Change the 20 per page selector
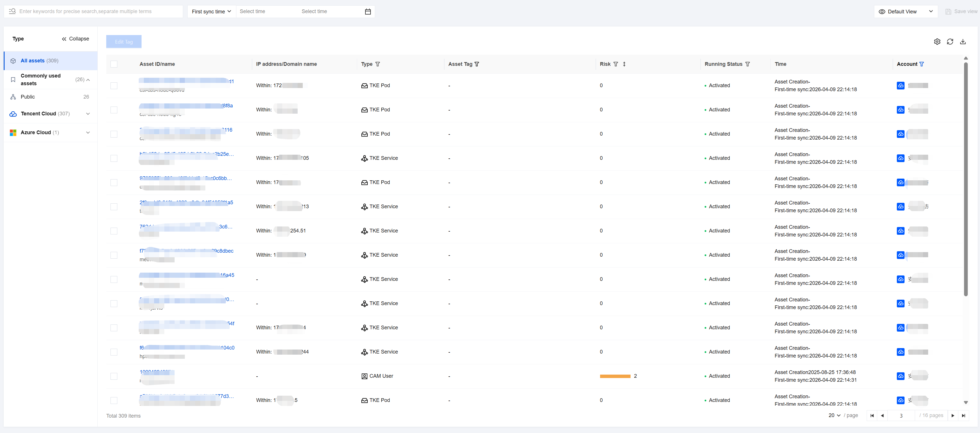 pyautogui.click(x=834, y=416)
